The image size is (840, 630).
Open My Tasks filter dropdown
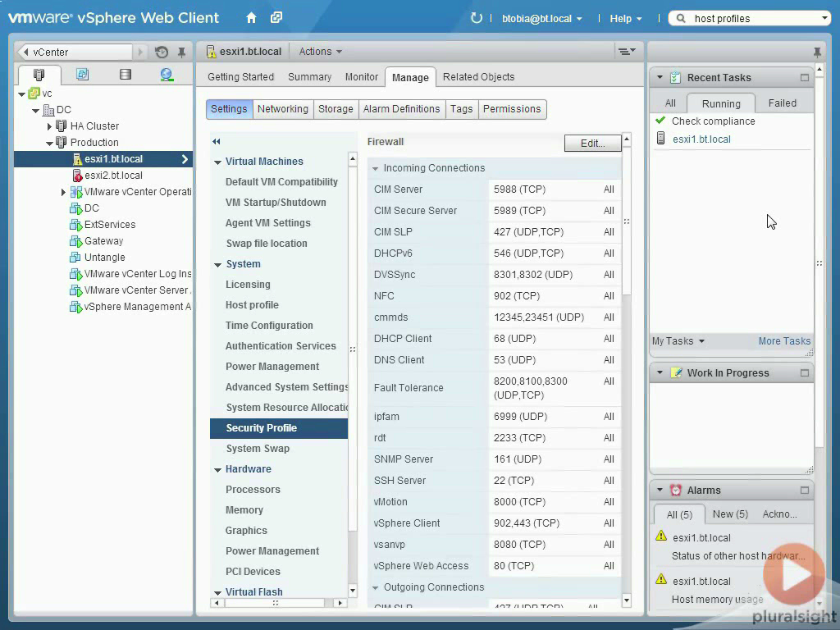coord(678,341)
